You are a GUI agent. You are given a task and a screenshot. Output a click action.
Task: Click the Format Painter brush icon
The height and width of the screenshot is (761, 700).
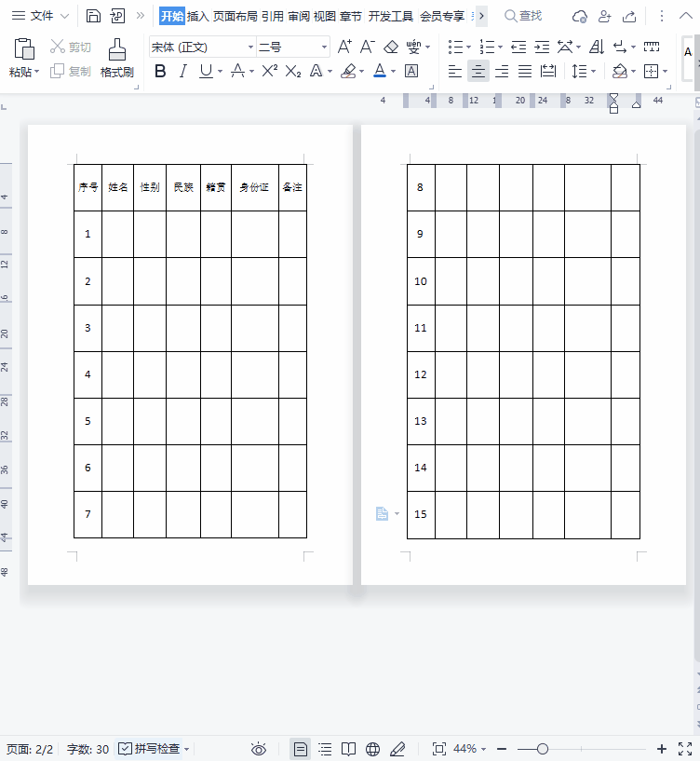[117, 49]
